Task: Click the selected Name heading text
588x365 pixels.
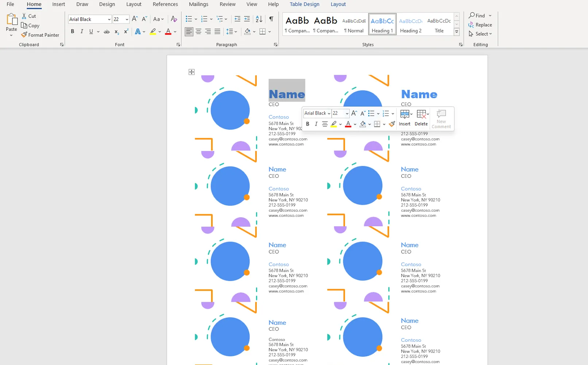Action: [287, 94]
